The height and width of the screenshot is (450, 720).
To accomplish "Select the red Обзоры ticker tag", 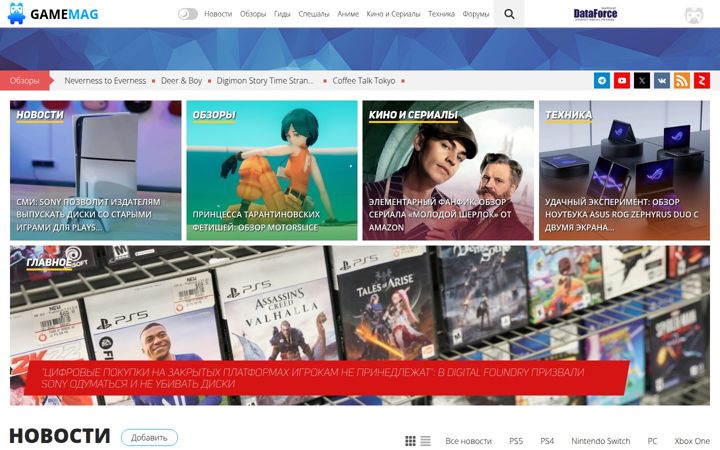I will point(26,80).
